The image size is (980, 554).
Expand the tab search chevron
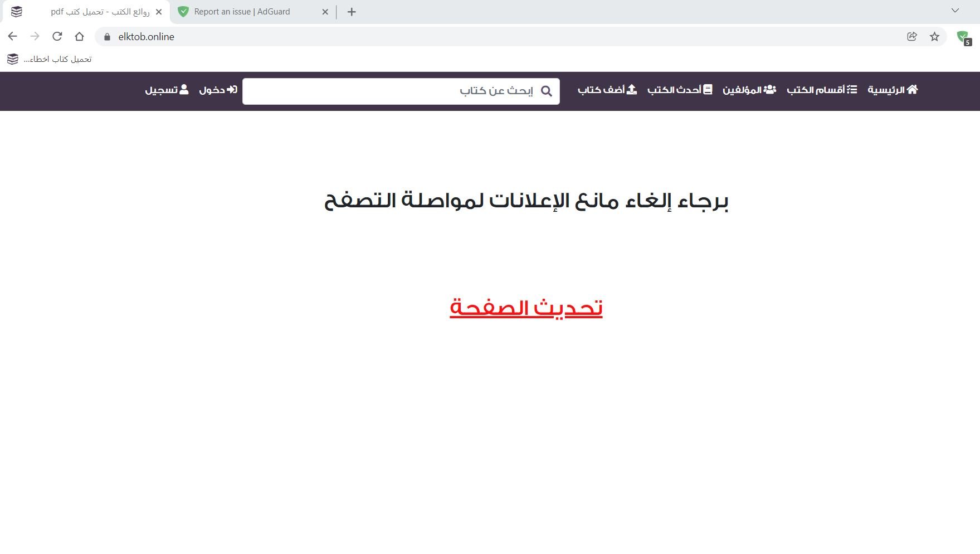click(955, 11)
